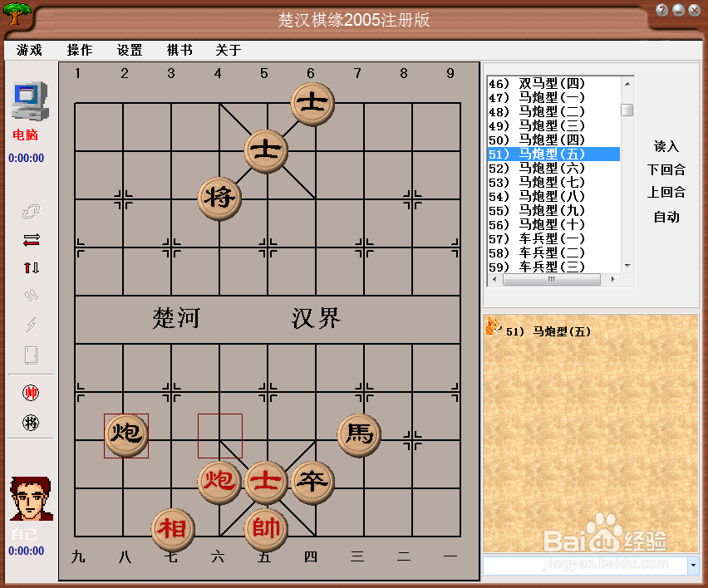Click the 下回合 button
Image resolution: width=708 pixels, height=588 pixels.
(666, 169)
